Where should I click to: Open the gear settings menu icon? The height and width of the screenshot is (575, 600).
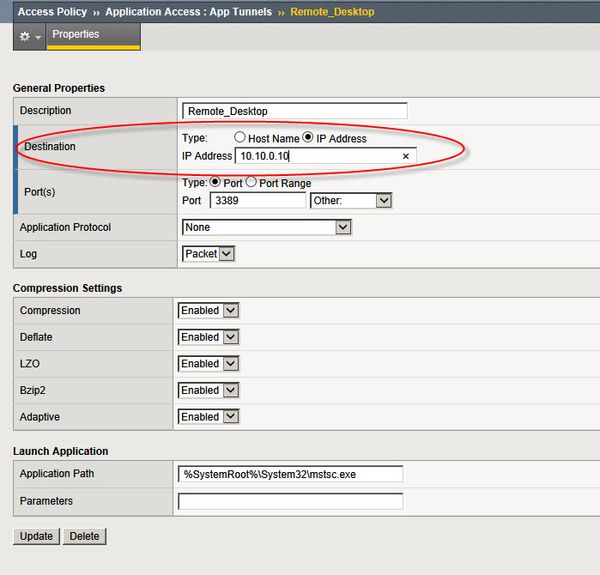[x=24, y=36]
